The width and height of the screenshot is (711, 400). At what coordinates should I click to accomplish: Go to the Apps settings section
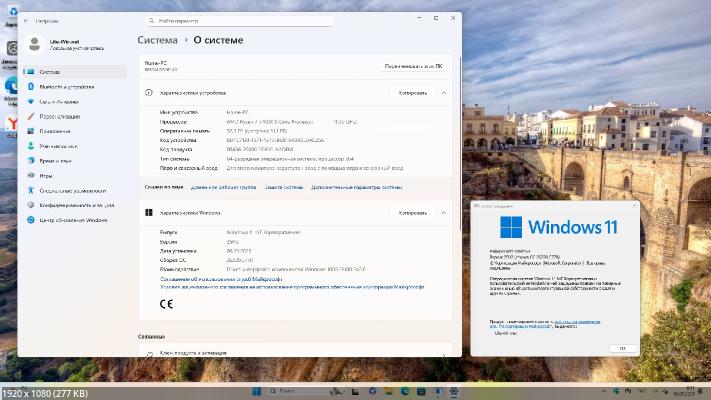(56, 131)
